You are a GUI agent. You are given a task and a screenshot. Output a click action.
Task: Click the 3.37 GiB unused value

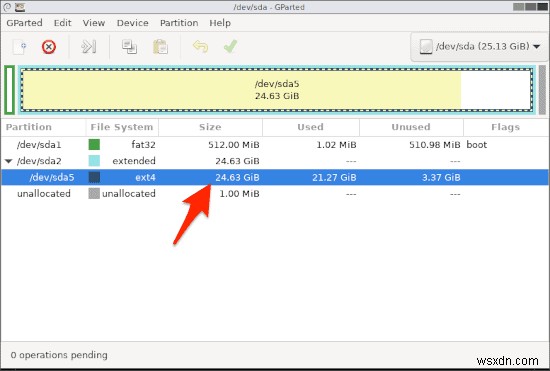coord(441,177)
